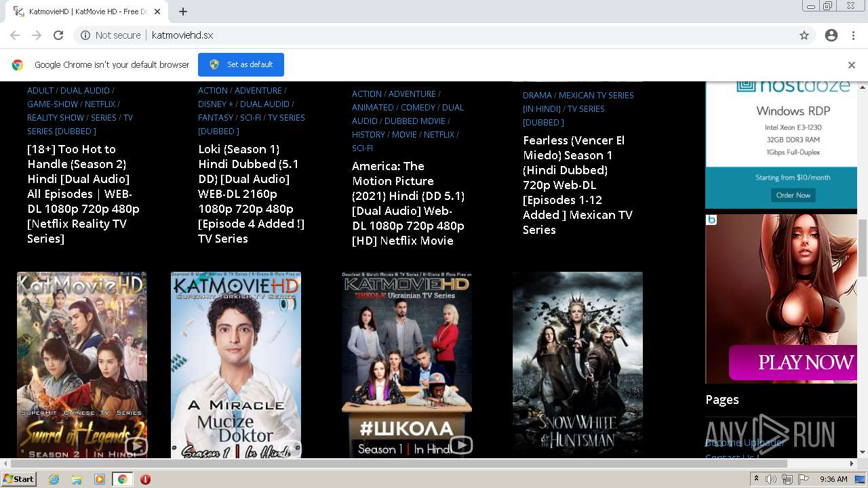The width and height of the screenshot is (868, 488).
Task: Open the DISNEY + category link
Action: click(216, 104)
